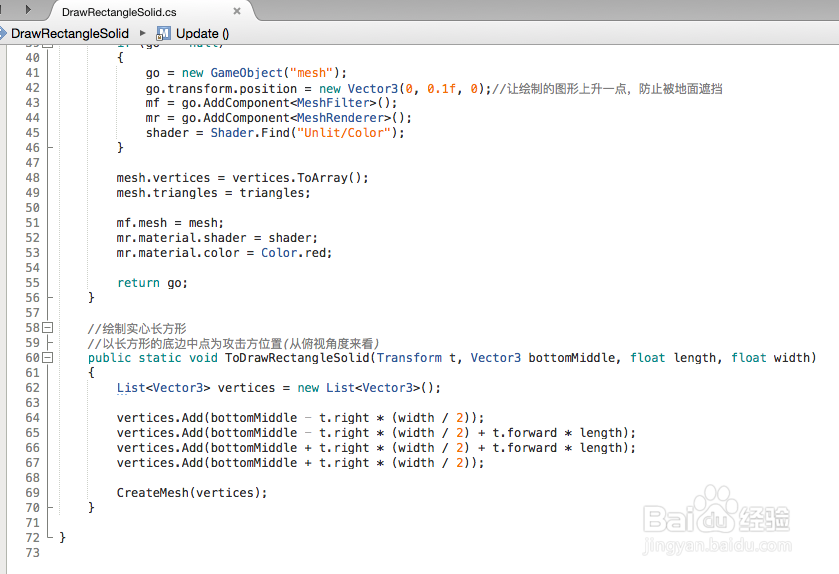
Task: Click the Shader.Find call on line 45
Action: (307, 133)
